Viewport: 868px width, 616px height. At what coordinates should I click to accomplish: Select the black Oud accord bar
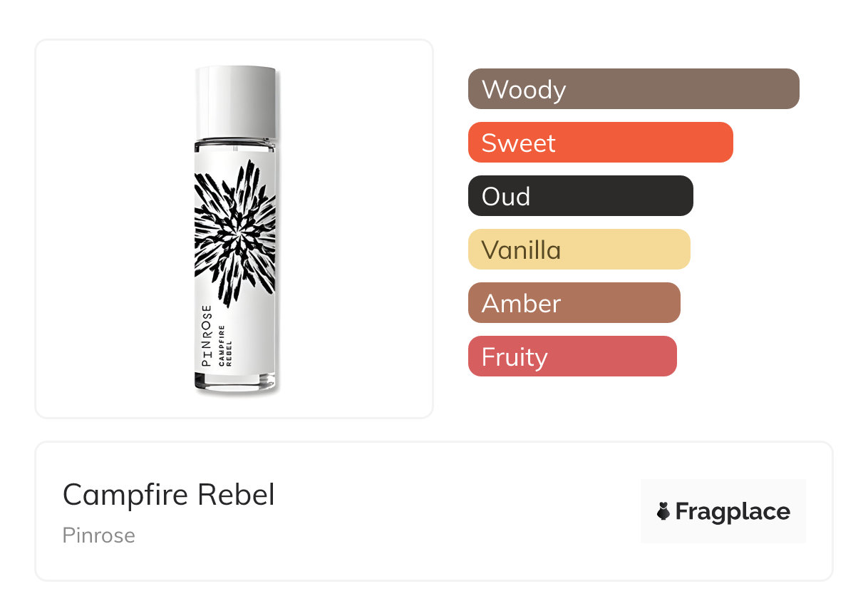580,196
